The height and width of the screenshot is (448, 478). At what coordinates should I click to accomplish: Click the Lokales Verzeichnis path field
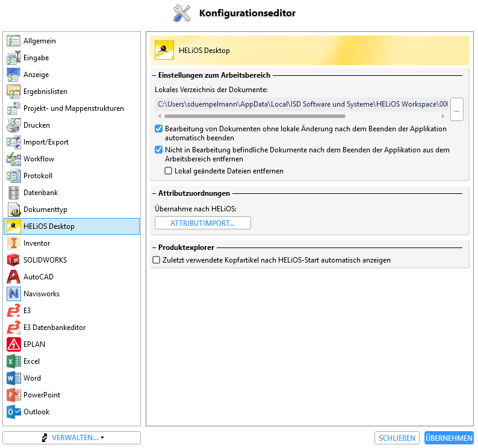click(x=302, y=104)
